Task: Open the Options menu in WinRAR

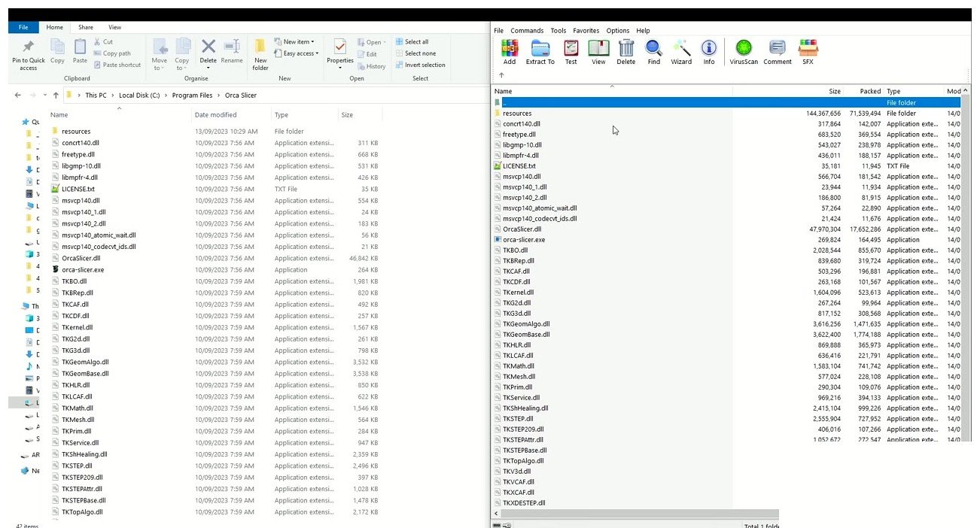Action: coord(618,31)
